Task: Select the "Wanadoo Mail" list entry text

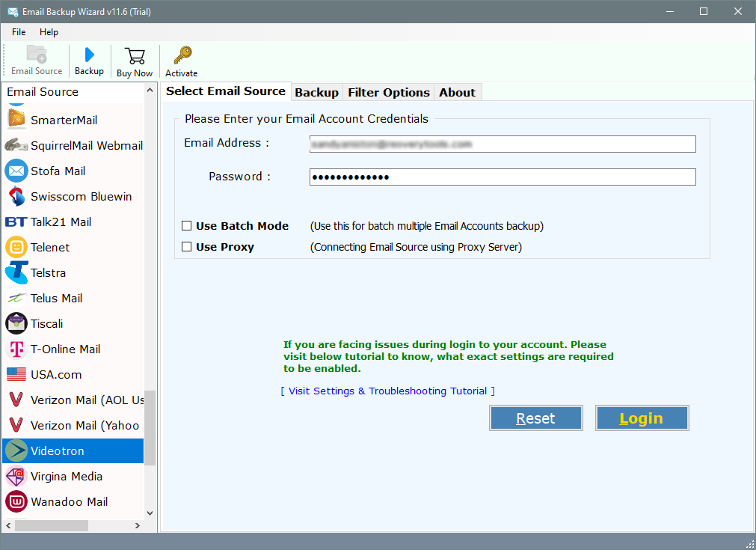Action: tap(69, 502)
